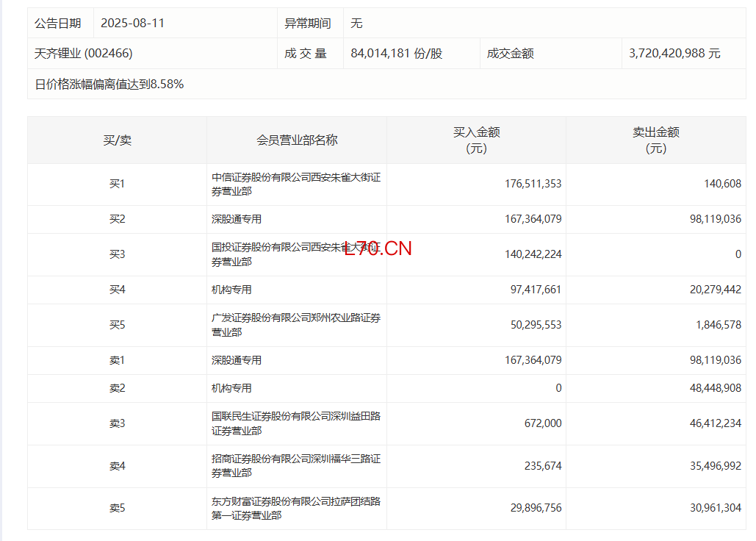This screenshot has width=756, height=541.
Task: Click the 天齐锂业 (002466) stock name
Action: pyautogui.click(x=84, y=54)
